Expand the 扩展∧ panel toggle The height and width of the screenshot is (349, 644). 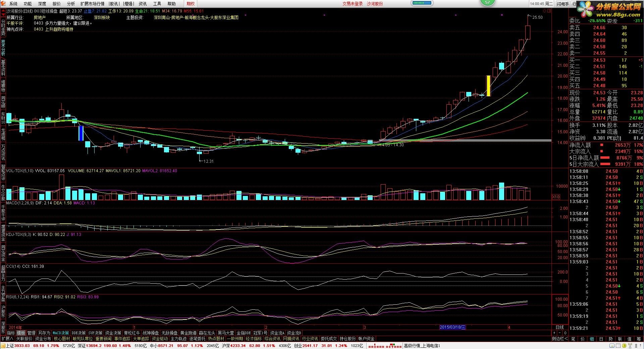click(x=7, y=339)
